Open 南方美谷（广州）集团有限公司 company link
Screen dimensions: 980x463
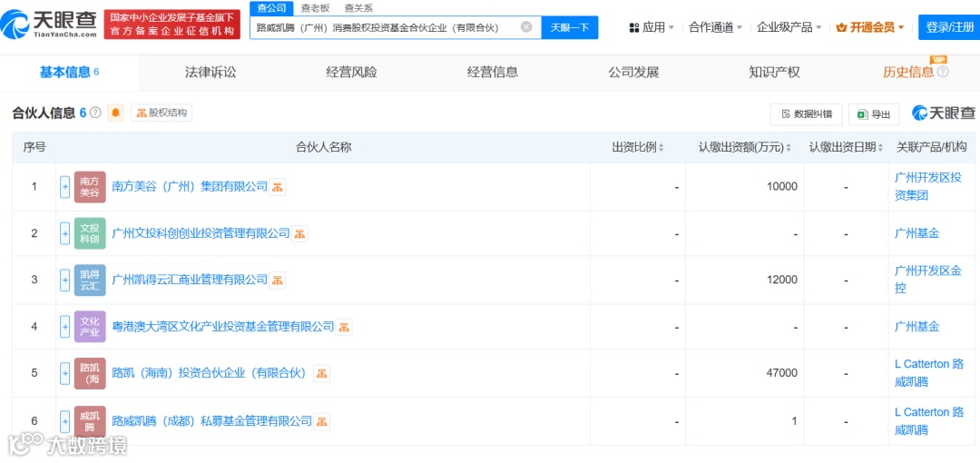pyautogui.click(x=190, y=186)
